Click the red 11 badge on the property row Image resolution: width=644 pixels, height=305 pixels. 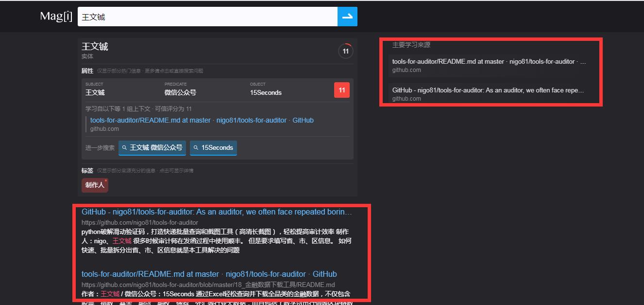click(x=341, y=90)
